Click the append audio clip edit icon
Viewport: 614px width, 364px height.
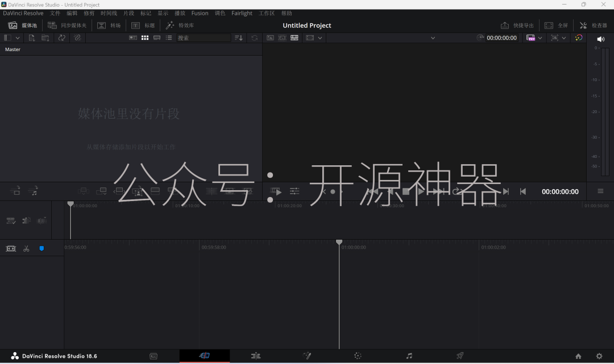(x=33, y=191)
